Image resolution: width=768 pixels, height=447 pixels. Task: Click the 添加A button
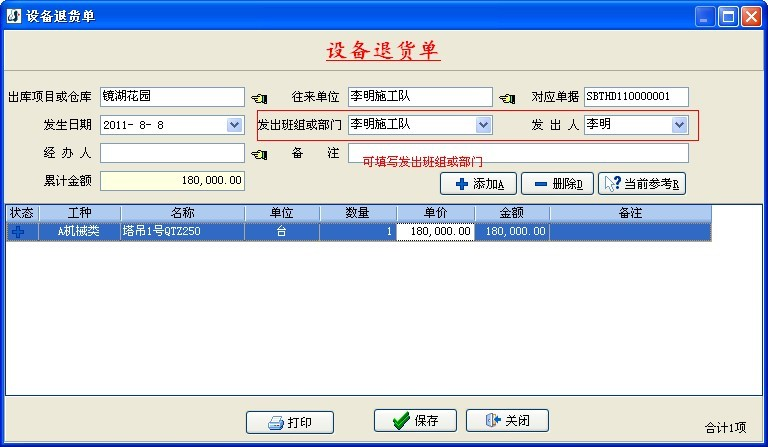[479, 184]
